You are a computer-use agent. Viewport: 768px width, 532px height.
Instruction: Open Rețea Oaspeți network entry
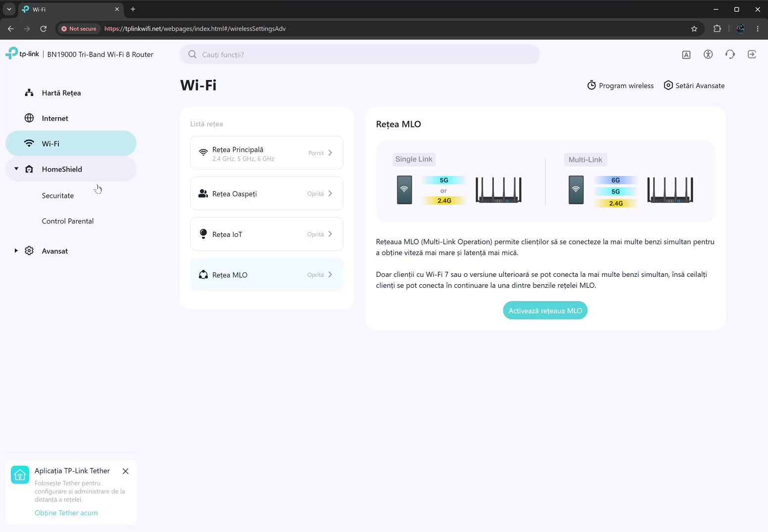(267, 193)
